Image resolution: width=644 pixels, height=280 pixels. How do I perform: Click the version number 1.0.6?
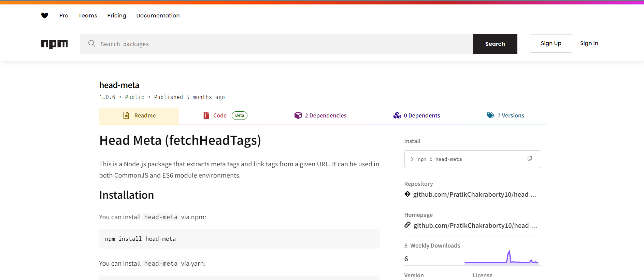point(107,97)
